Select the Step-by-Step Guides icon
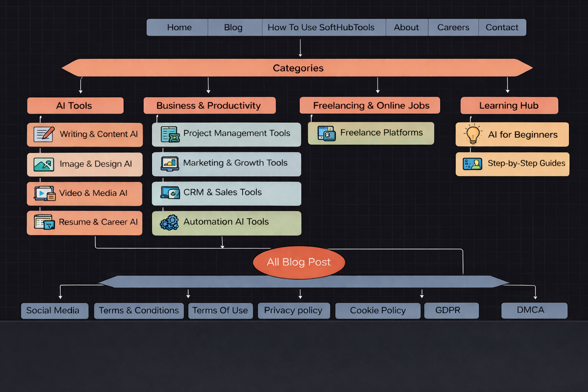 [472, 164]
